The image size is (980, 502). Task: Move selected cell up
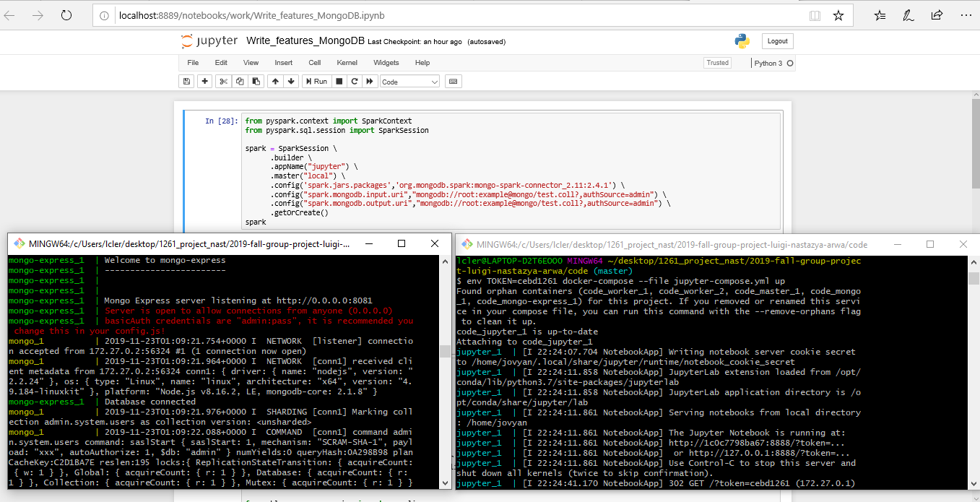click(275, 82)
